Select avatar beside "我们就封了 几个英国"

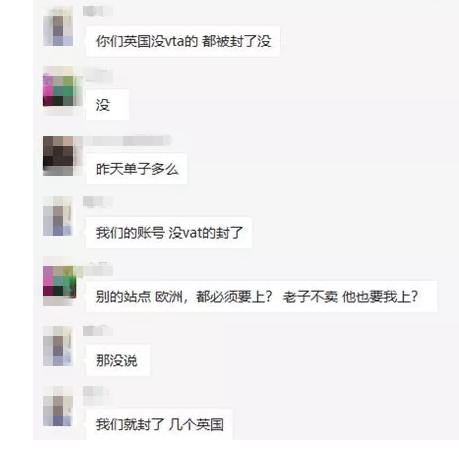point(58,406)
